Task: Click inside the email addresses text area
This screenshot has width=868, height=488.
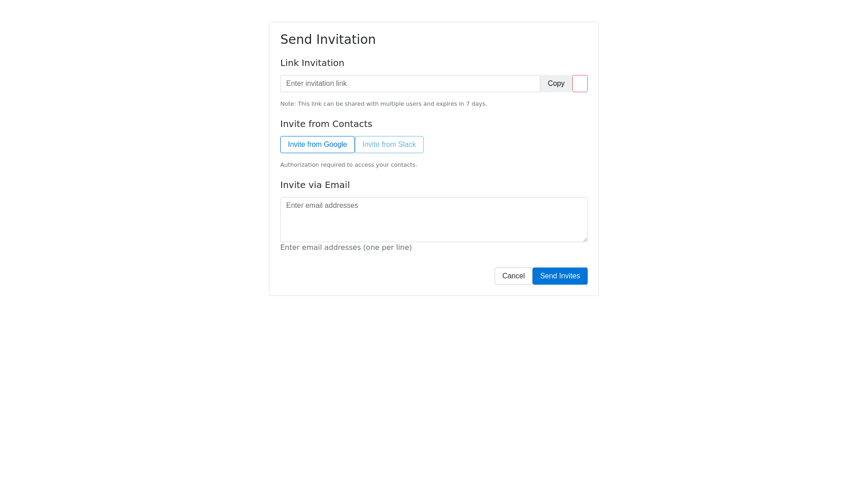Action: click(434, 224)
